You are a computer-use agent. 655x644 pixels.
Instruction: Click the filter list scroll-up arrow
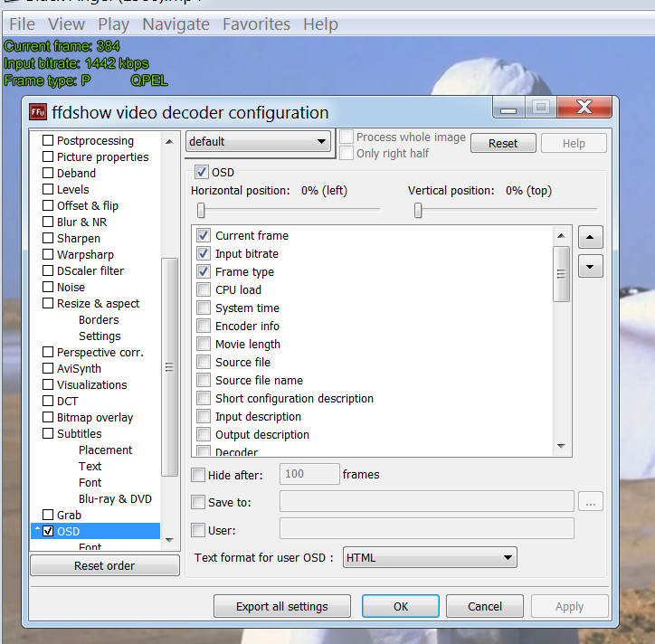pyautogui.click(x=169, y=142)
